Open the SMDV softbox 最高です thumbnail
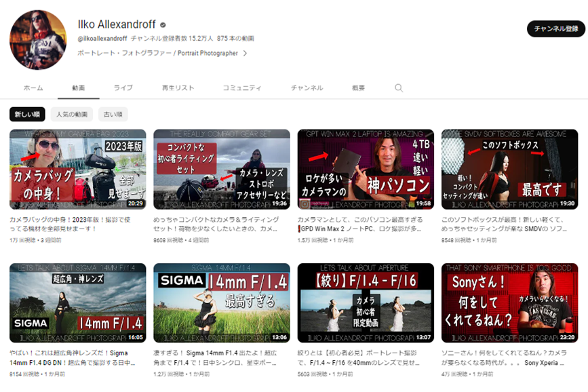The height and width of the screenshot is (392, 588). coord(509,168)
